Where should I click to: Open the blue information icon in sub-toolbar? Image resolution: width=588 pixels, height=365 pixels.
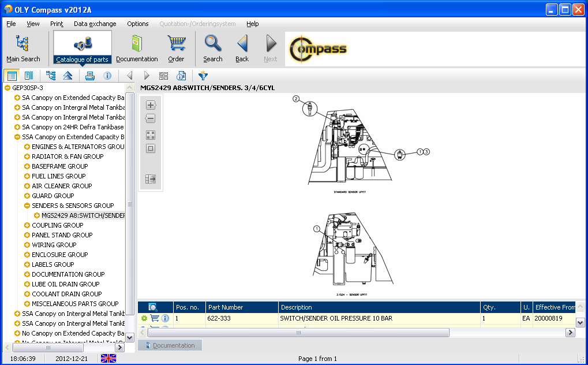(107, 76)
